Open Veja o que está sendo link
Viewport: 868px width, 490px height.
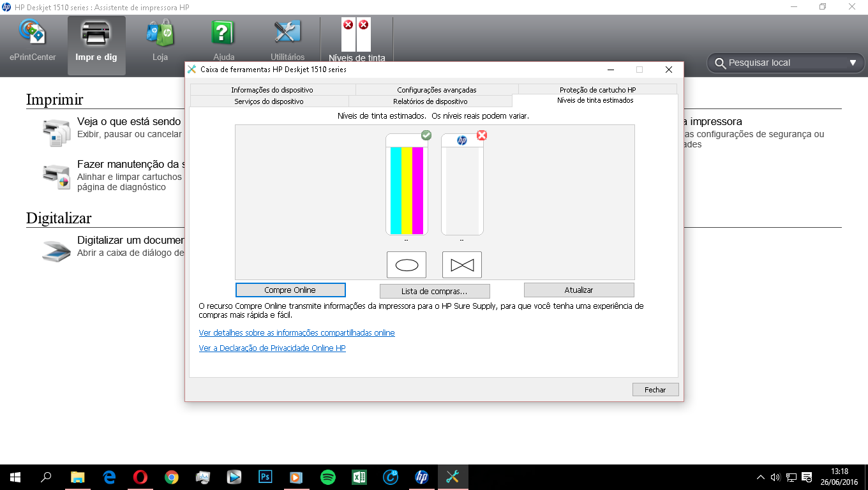point(130,121)
